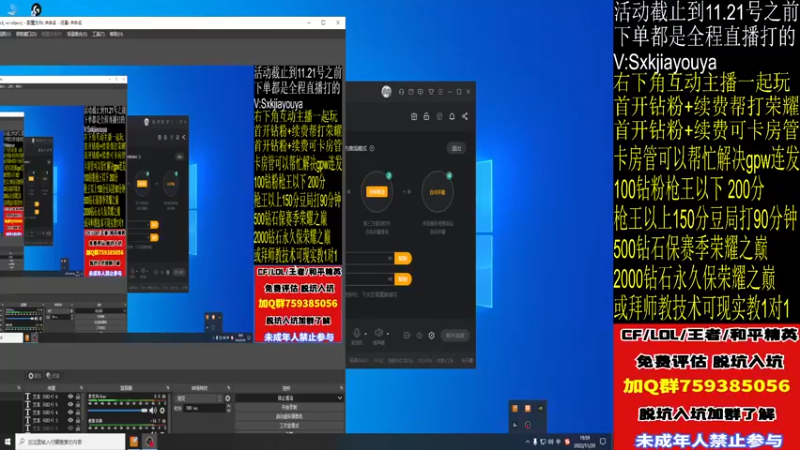Click headset support icon in companion title bar
Viewport: 800px width, 450px height.
tap(401, 92)
